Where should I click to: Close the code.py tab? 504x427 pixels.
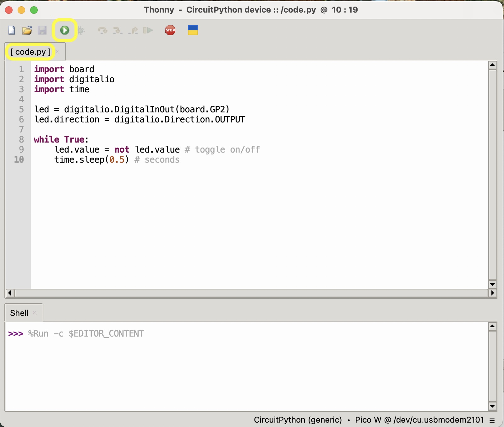pyautogui.click(x=58, y=52)
